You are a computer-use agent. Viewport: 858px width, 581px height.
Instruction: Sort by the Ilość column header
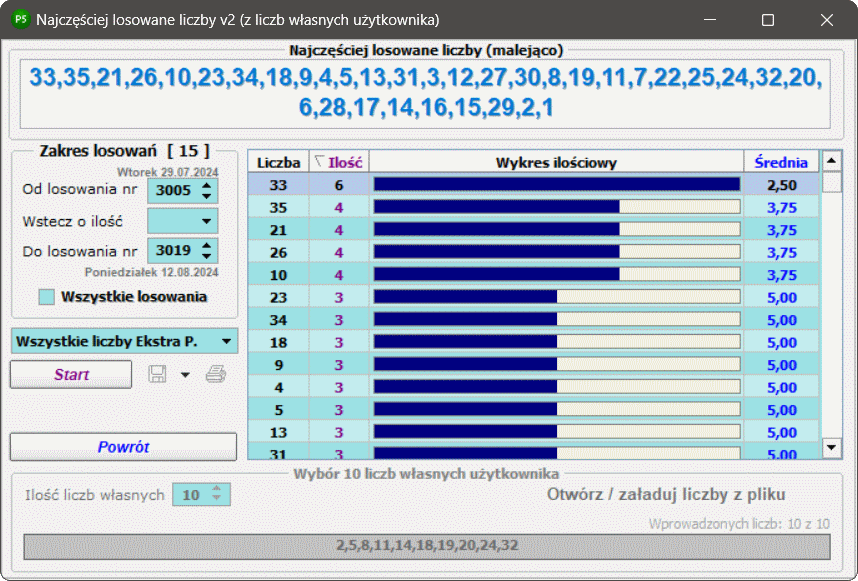point(339,162)
